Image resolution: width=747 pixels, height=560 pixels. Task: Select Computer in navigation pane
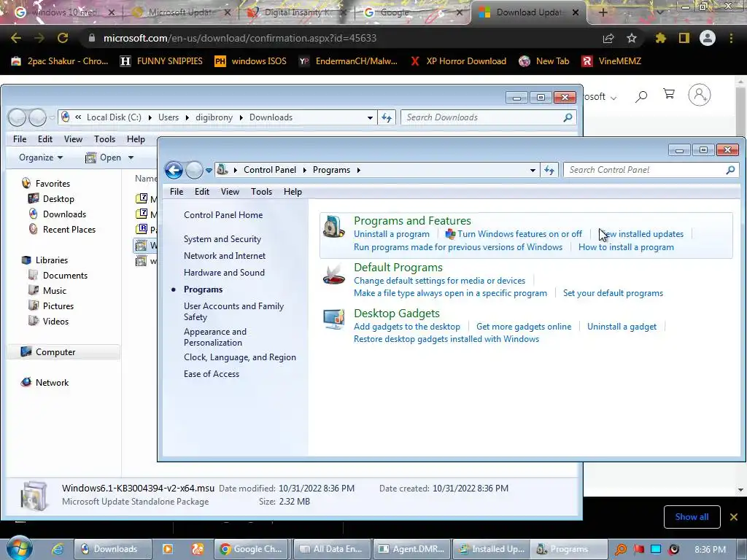point(55,352)
